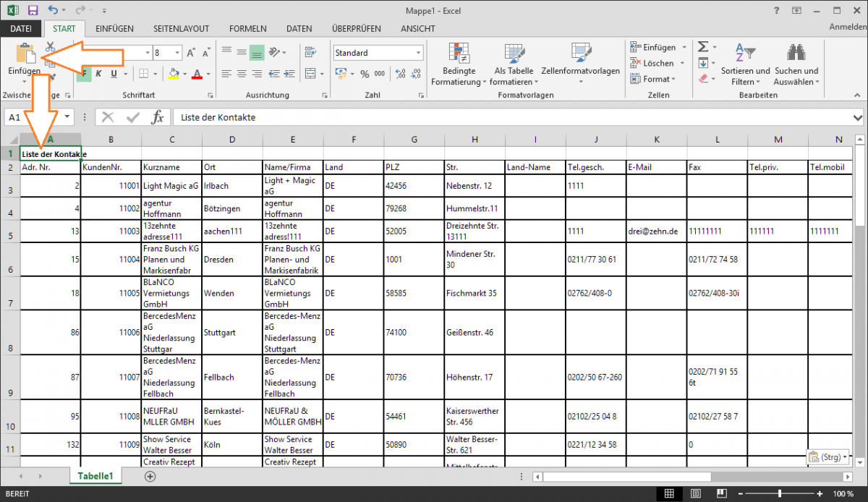868x502 pixels.
Task: Click the Löschen button
Action: click(x=653, y=63)
